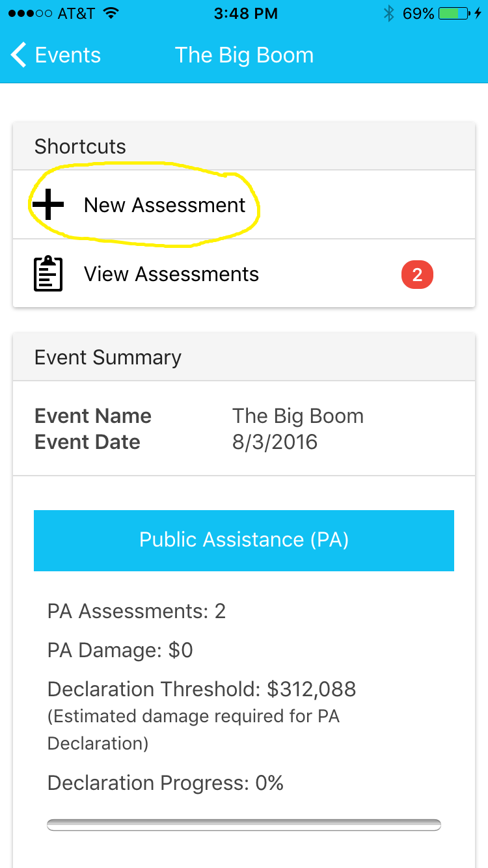
Task: Click the Declaration Progress bar
Action: coord(244,825)
